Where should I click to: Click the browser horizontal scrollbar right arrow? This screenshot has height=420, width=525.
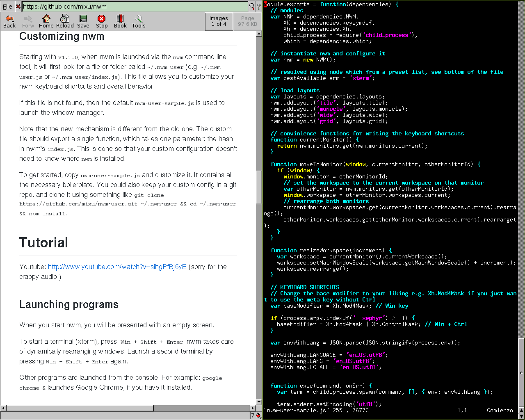pyautogui.click(x=253, y=408)
